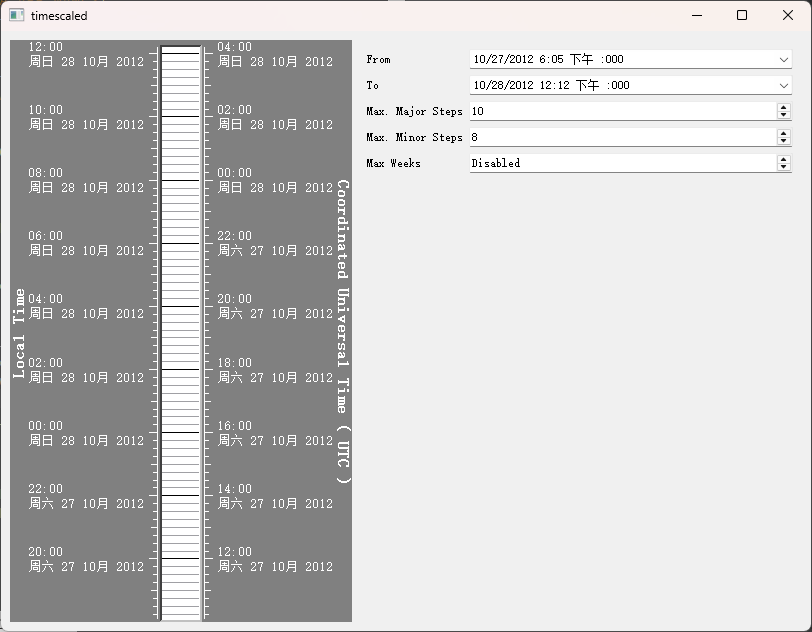Open the timescaled window system menu icon
This screenshot has height=632, width=812.
pos(16,15)
